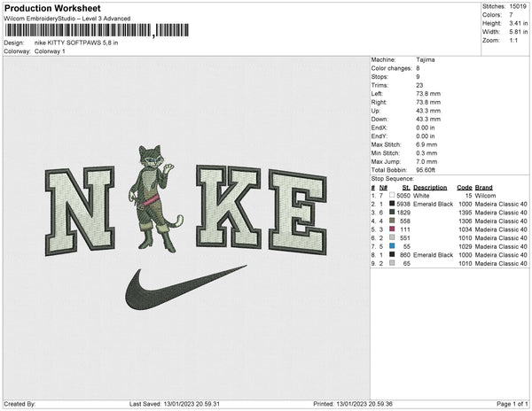The width and height of the screenshot is (532, 411).
Task: Select the Emerald Black swatch in stop row 2
Action: coord(392,204)
